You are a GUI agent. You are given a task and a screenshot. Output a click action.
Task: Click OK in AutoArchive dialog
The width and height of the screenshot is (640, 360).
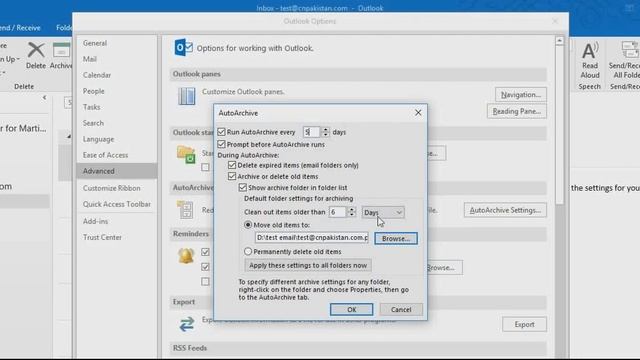click(x=351, y=309)
